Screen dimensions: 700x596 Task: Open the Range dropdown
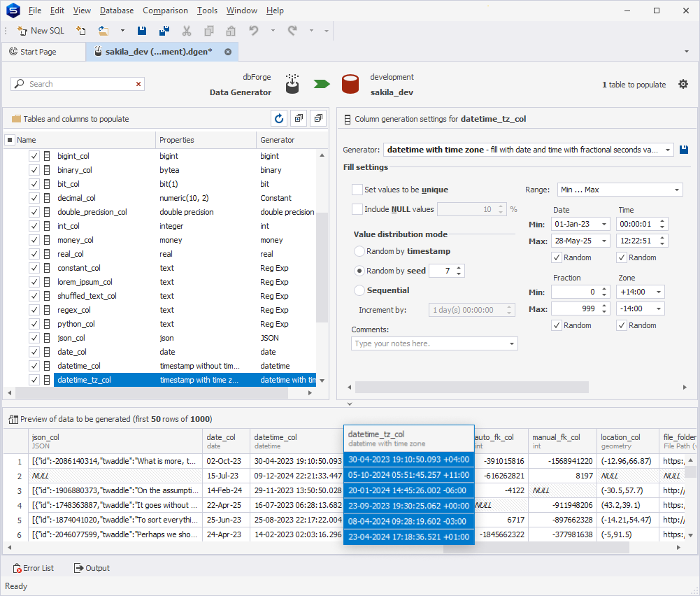tap(677, 190)
